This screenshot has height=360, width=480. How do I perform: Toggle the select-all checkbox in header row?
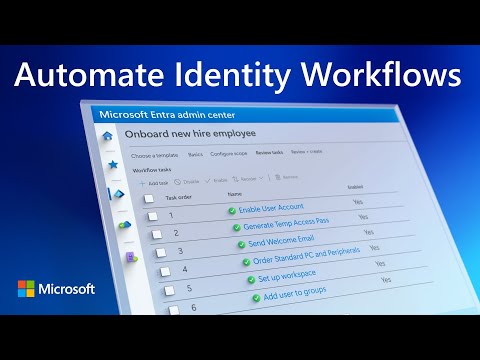tap(149, 199)
